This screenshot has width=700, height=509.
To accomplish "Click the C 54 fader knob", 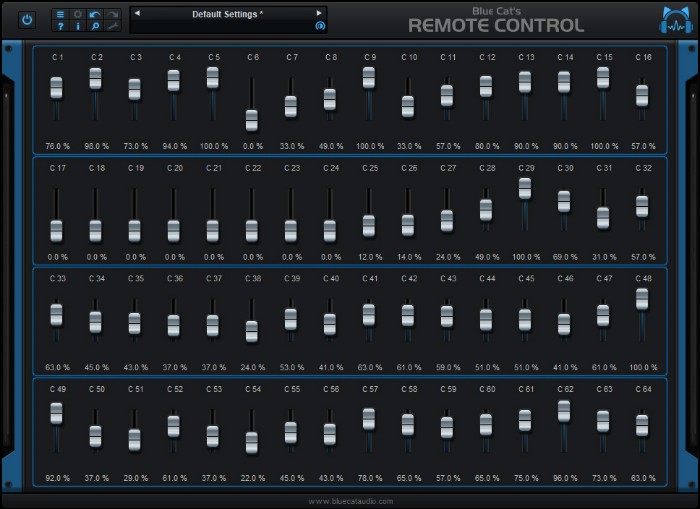I will pos(252,443).
